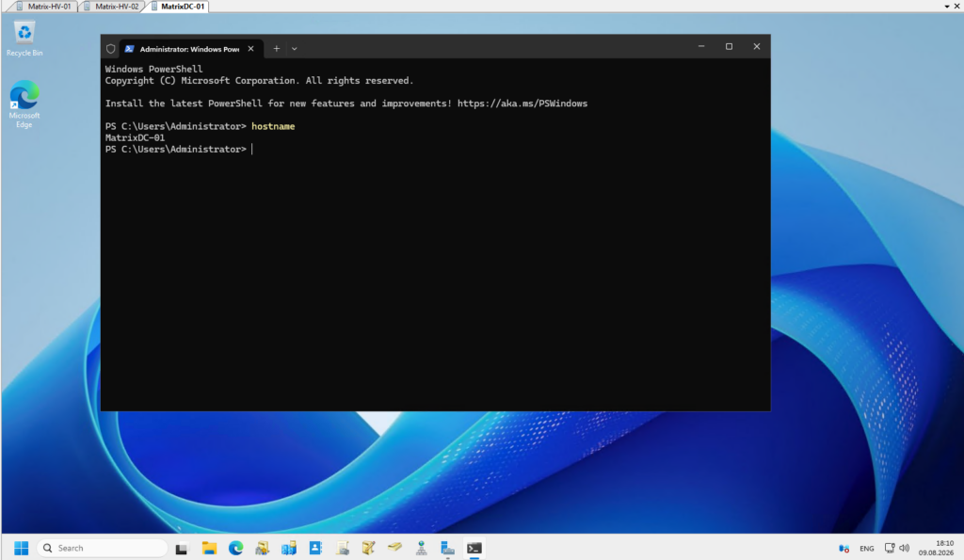
Task: Click the 'hostname' command text
Action: (x=273, y=126)
